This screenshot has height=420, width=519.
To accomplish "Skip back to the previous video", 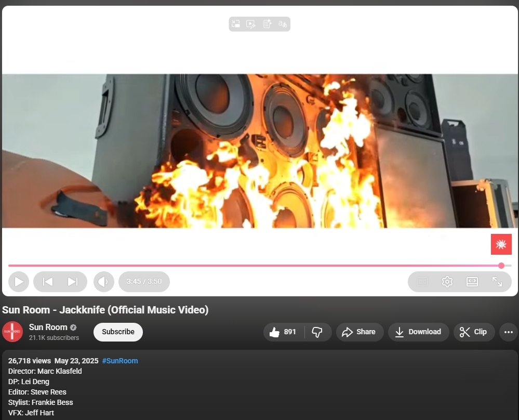I will point(48,282).
